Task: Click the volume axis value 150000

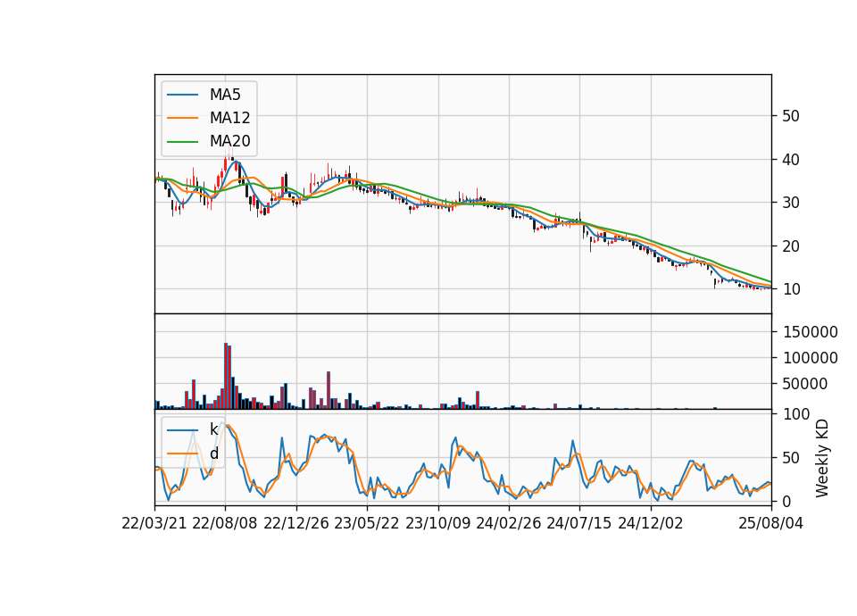Action: (x=810, y=332)
